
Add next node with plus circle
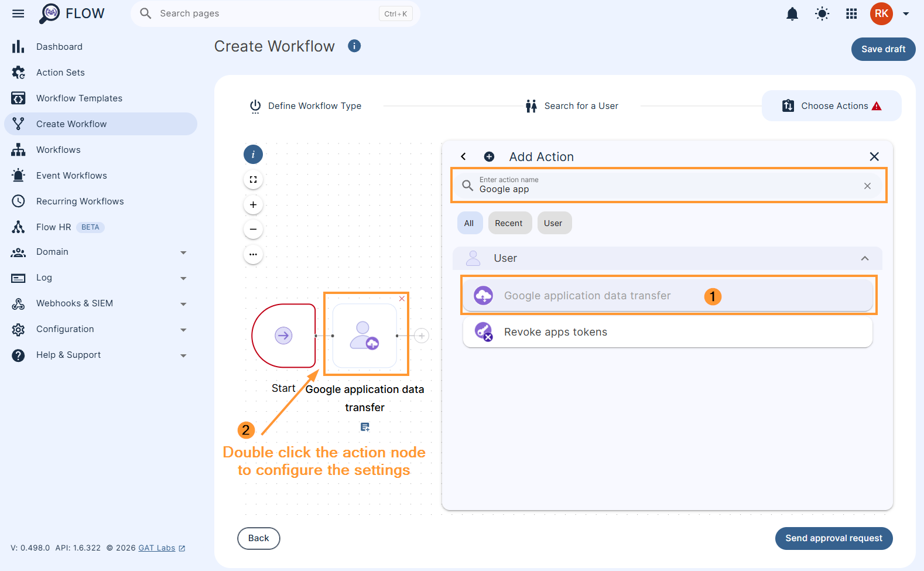point(422,336)
